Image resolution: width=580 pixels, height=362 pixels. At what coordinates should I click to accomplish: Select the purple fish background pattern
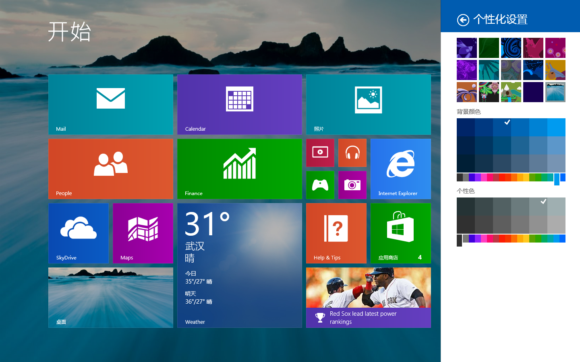click(x=467, y=48)
